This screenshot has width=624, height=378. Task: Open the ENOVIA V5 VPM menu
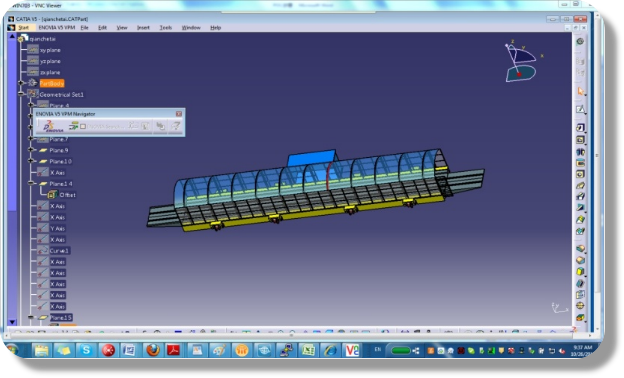point(57,27)
